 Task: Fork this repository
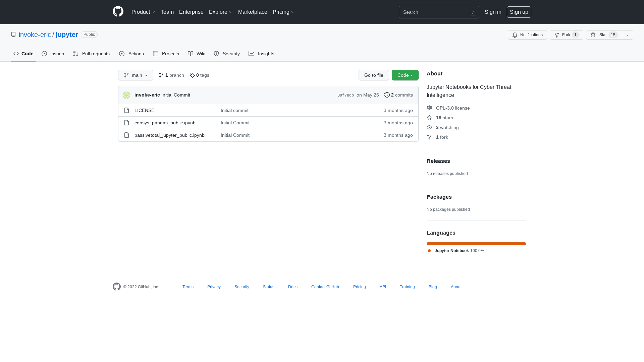[x=567, y=35]
